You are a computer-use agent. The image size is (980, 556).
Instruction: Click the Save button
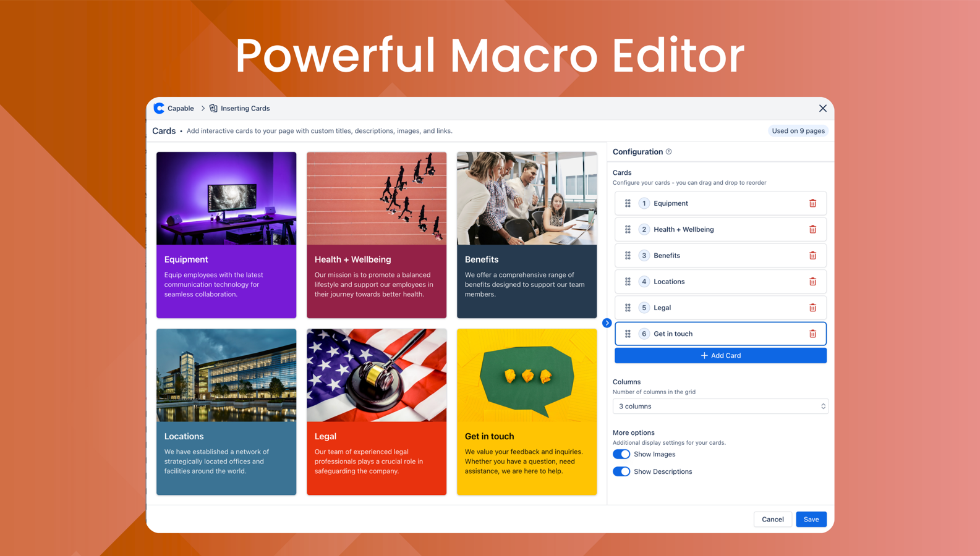811,520
